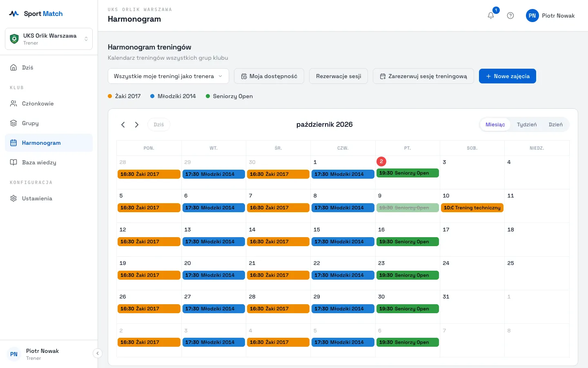The height and width of the screenshot is (368, 588).
Task: Open Ustawienia in the sidebar
Action: 49,198
